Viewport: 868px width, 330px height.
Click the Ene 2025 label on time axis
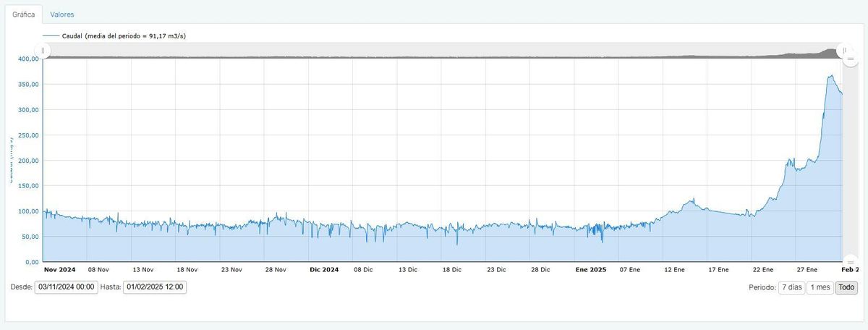tap(590, 270)
